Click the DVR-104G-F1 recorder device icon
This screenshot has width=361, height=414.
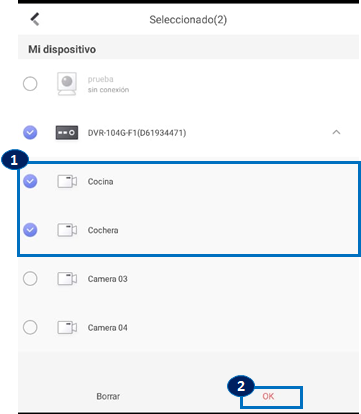click(67, 133)
